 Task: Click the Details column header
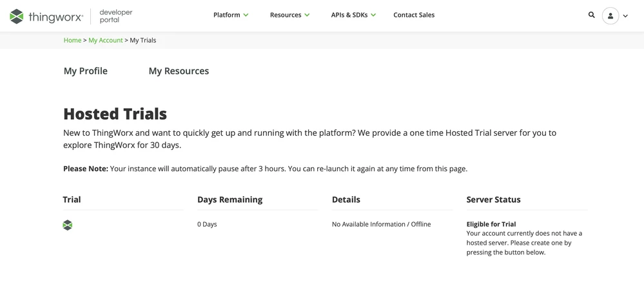click(346, 200)
